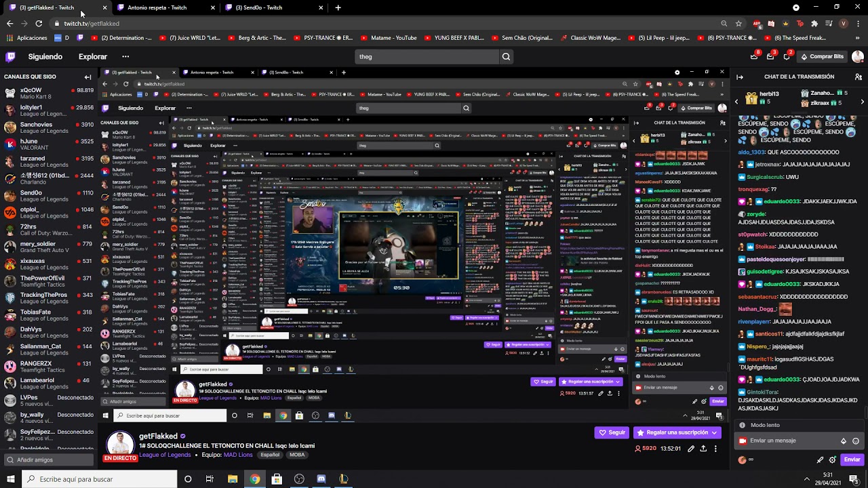Click outermost Chrome reload page button
The height and width of the screenshot is (488, 868).
39,23
